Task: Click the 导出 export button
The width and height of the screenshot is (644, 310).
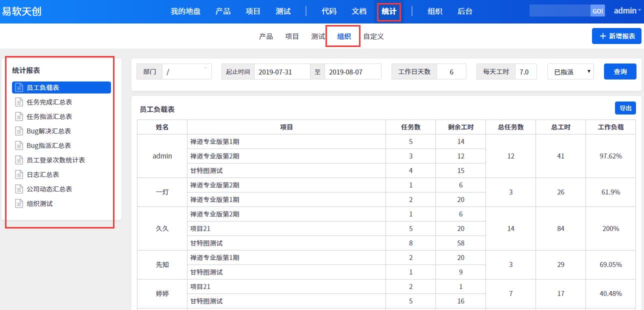Action: 625,108
